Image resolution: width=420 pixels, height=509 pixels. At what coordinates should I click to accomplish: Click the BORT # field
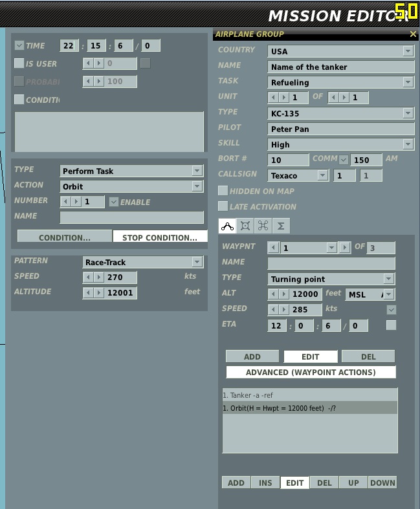point(288,160)
